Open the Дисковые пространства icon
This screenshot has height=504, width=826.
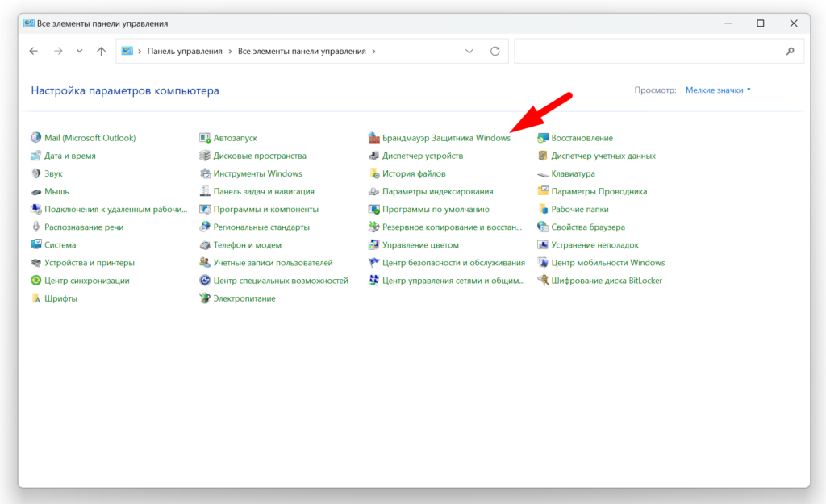click(x=205, y=156)
